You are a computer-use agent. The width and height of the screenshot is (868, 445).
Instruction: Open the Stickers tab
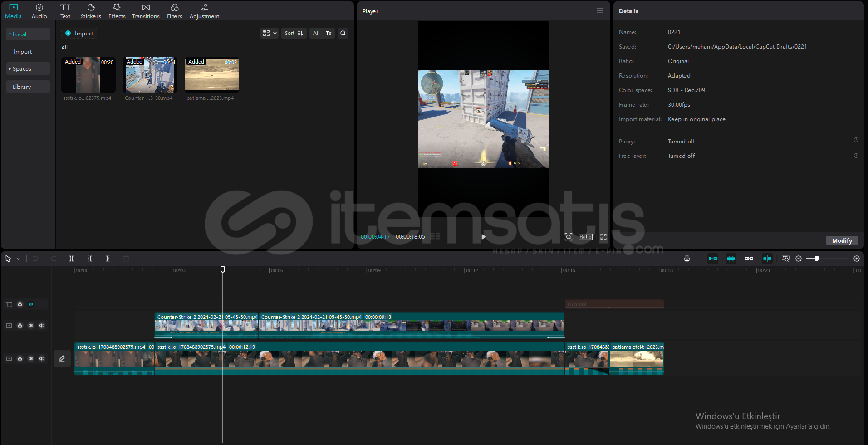91,11
